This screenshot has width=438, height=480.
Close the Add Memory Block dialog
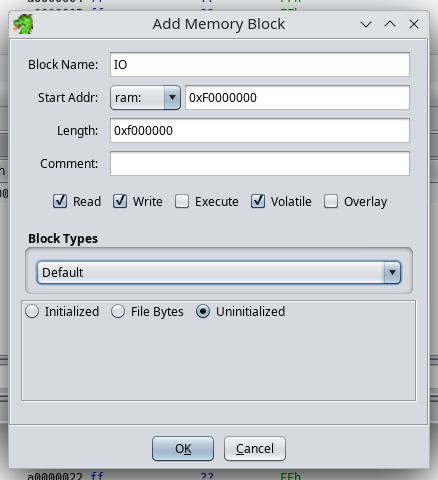click(x=414, y=24)
